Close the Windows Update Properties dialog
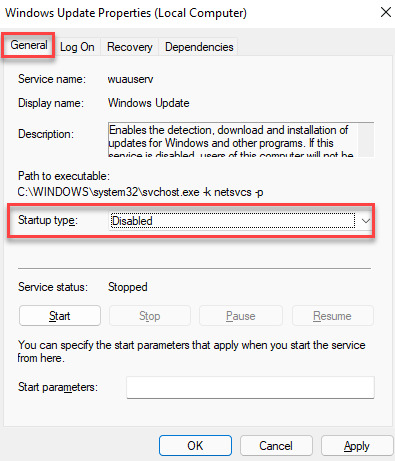395x461 pixels. (x=386, y=12)
